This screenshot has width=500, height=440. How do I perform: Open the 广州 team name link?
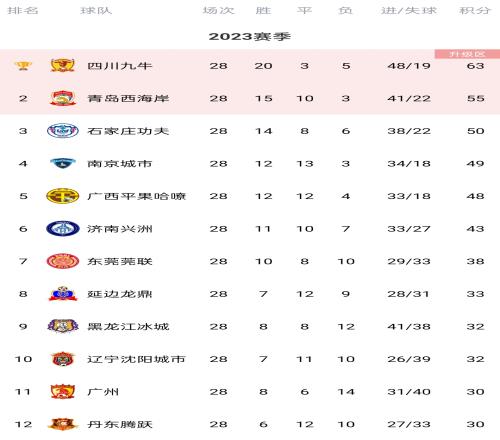pos(103,392)
